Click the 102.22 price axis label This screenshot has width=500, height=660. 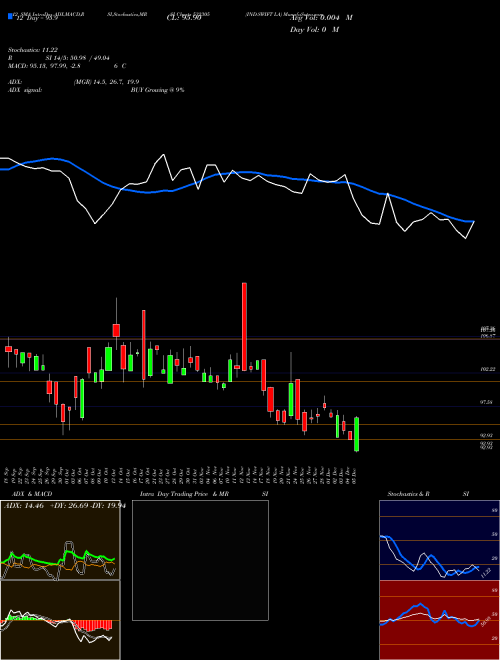point(487,369)
